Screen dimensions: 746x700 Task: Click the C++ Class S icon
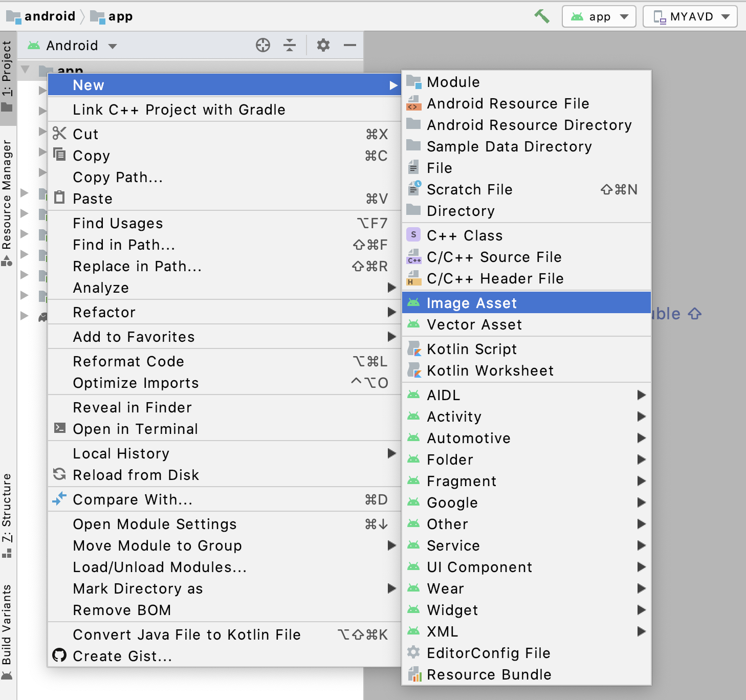pos(413,234)
